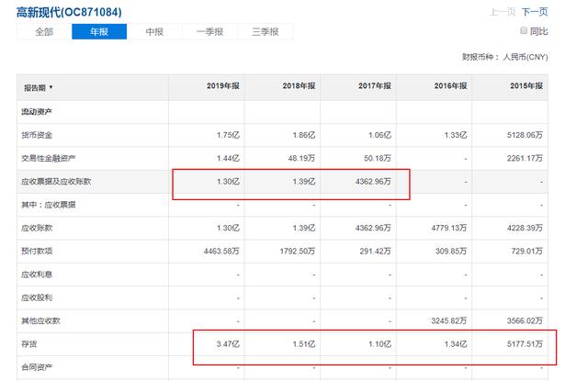
Task: Click the 309.85万 value
Action: pyautogui.click(x=451, y=251)
